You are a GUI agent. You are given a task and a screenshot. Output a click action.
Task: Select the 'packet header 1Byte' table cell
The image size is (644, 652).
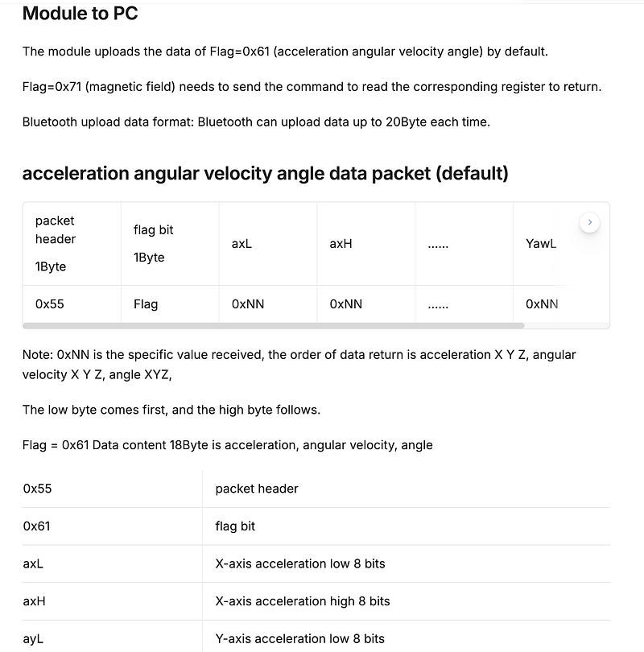point(72,244)
